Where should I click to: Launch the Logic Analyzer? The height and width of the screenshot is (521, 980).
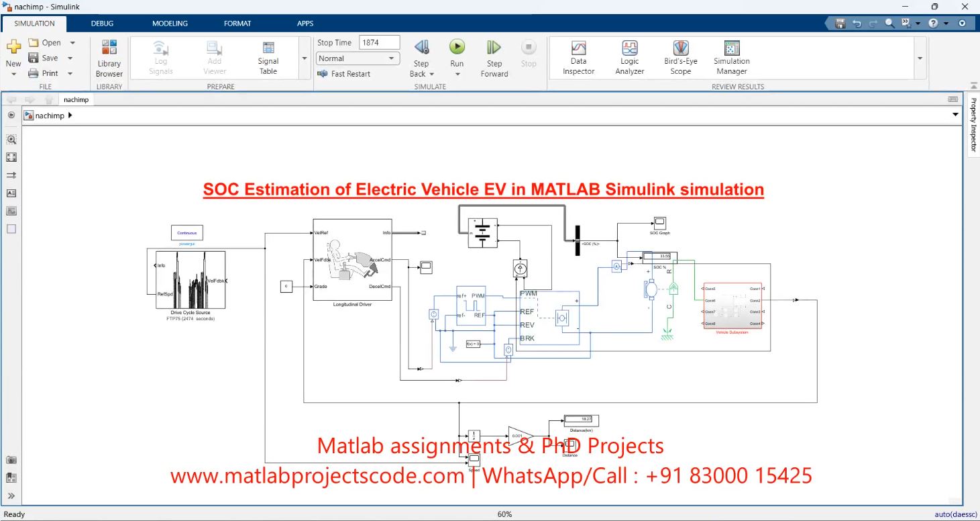pyautogui.click(x=629, y=57)
